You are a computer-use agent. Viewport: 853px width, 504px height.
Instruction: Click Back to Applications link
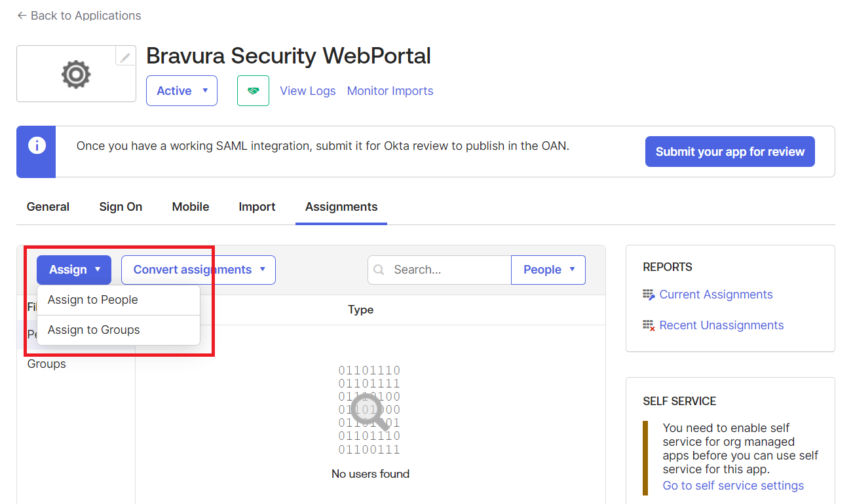coord(79,16)
